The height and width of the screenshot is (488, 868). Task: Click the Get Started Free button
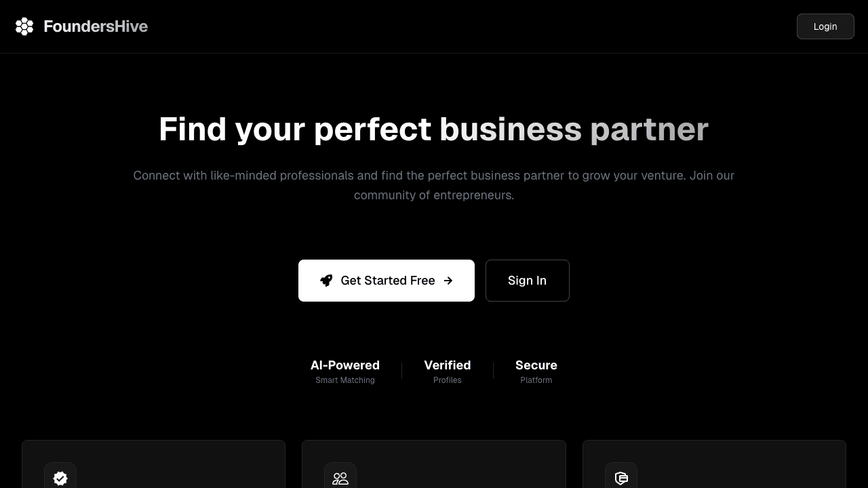[x=387, y=281]
